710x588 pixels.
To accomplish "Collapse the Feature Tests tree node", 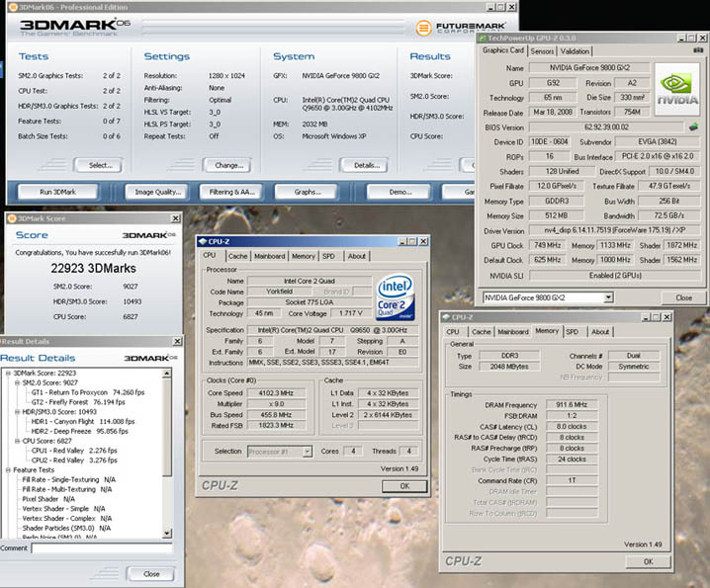I will (8, 469).
